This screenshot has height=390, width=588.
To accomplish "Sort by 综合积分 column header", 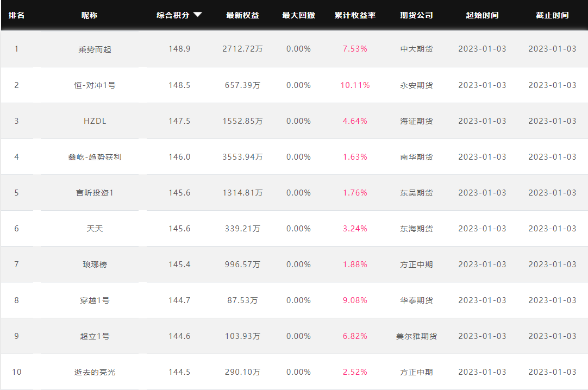I will (173, 15).
